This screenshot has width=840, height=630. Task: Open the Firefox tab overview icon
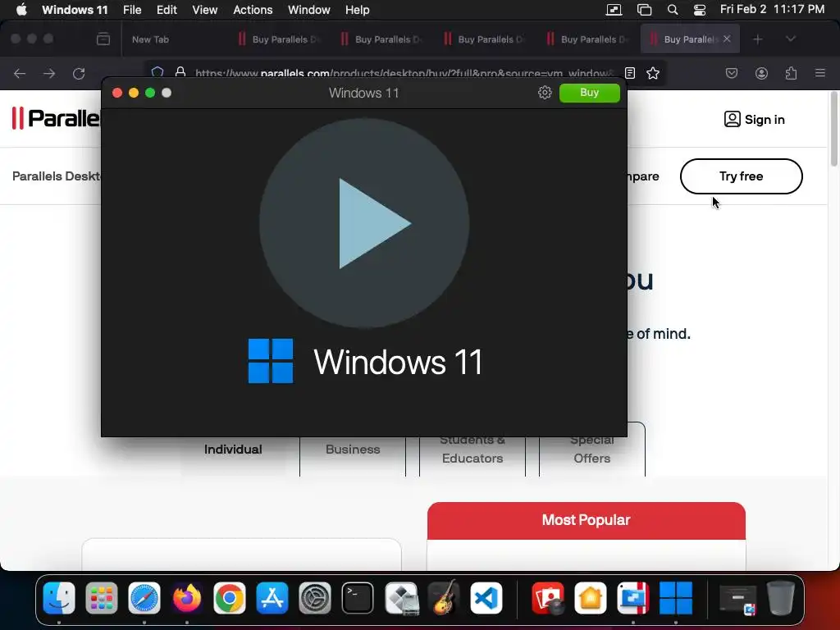(x=103, y=39)
